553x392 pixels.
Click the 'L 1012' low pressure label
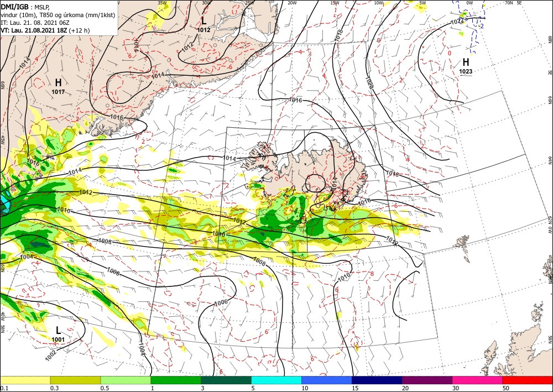204,25
